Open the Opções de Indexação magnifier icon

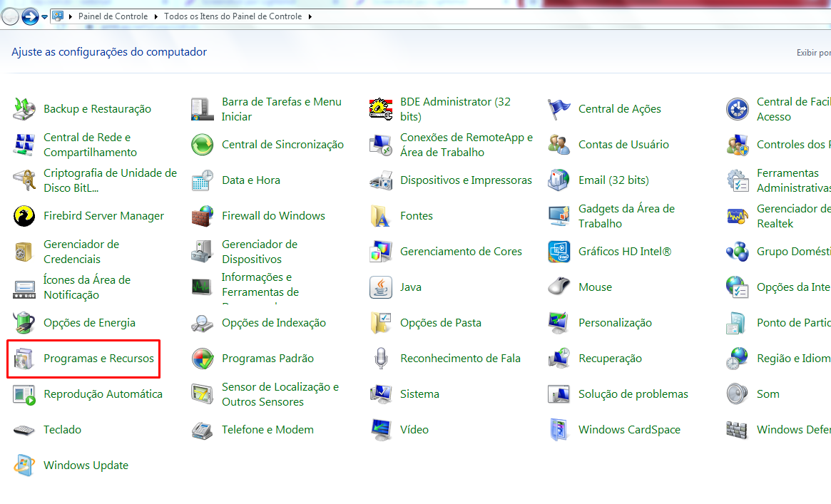[x=202, y=323]
